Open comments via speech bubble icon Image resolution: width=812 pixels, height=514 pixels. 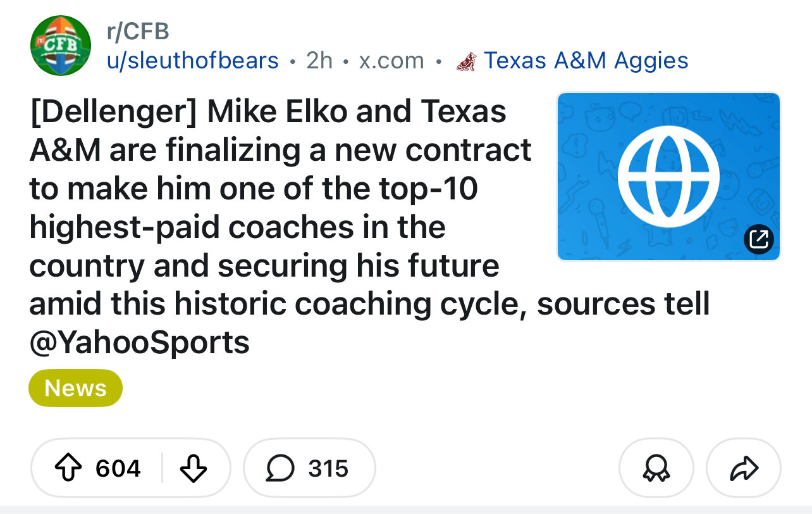(278, 468)
